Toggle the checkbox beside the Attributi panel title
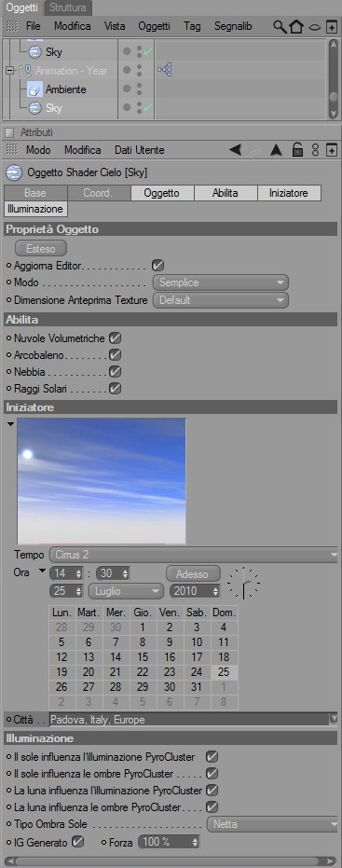This screenshot has width=342, height=868. point(9,132)
